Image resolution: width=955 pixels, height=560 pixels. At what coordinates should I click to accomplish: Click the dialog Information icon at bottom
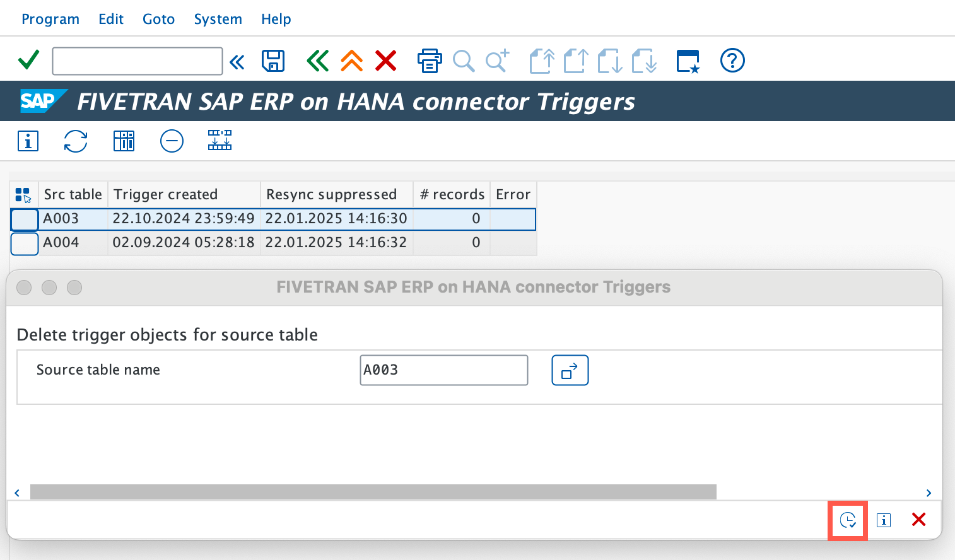[x=884, y=520]
